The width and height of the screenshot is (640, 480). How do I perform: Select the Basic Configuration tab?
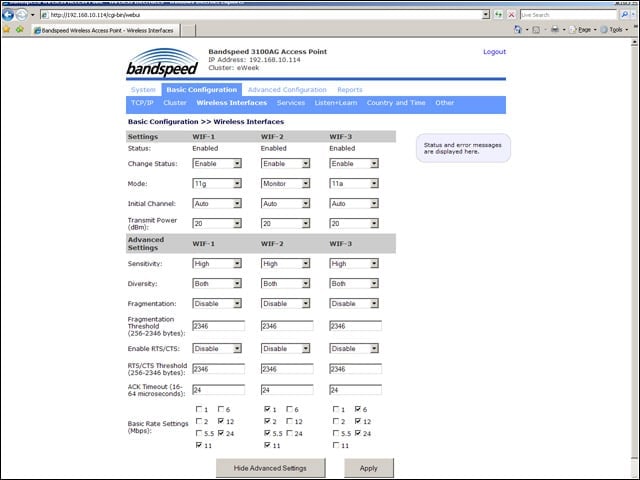[x=202, y=90]
